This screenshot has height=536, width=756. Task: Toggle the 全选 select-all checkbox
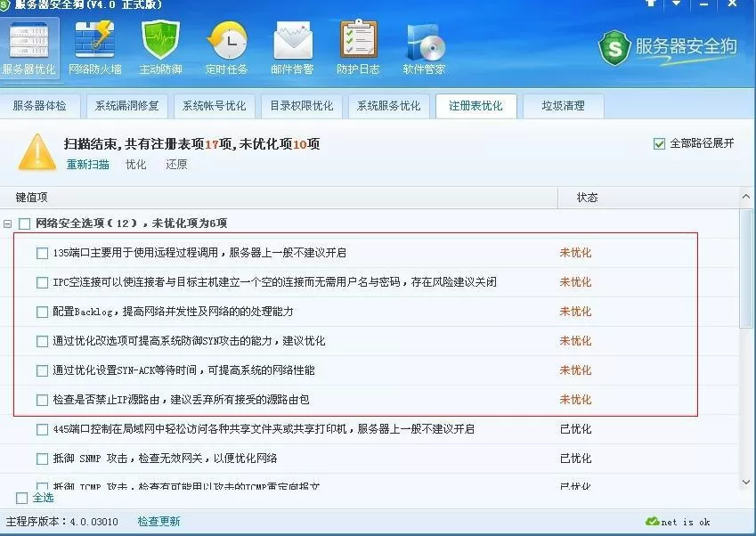[21, 498]
